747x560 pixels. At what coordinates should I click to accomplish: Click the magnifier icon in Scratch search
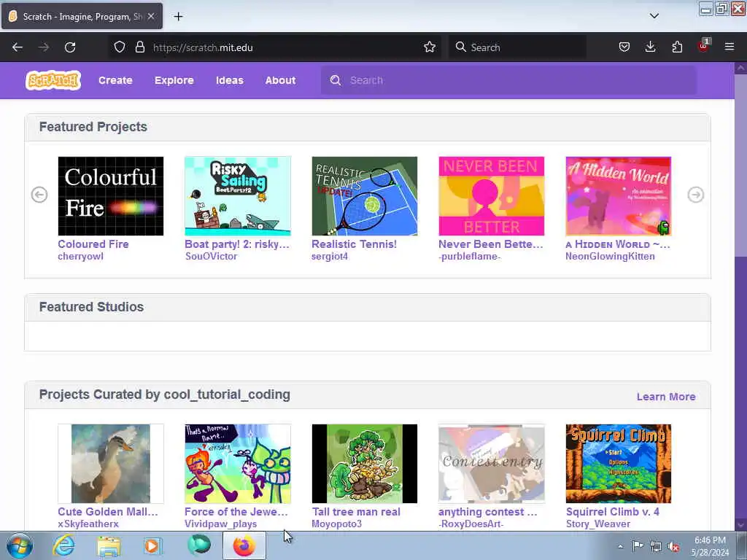[336, 80]
